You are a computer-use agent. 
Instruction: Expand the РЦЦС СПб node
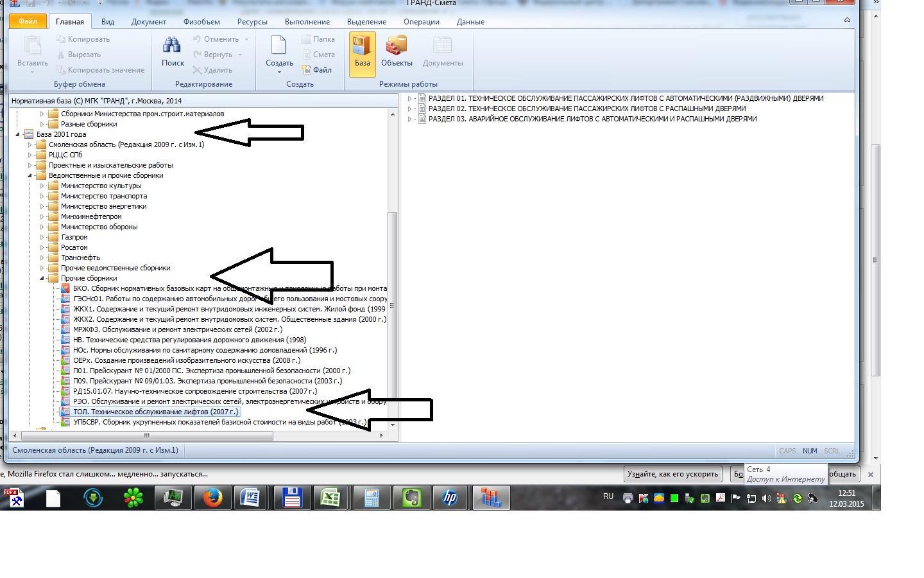pyautogui.click(x=30, y=155)
